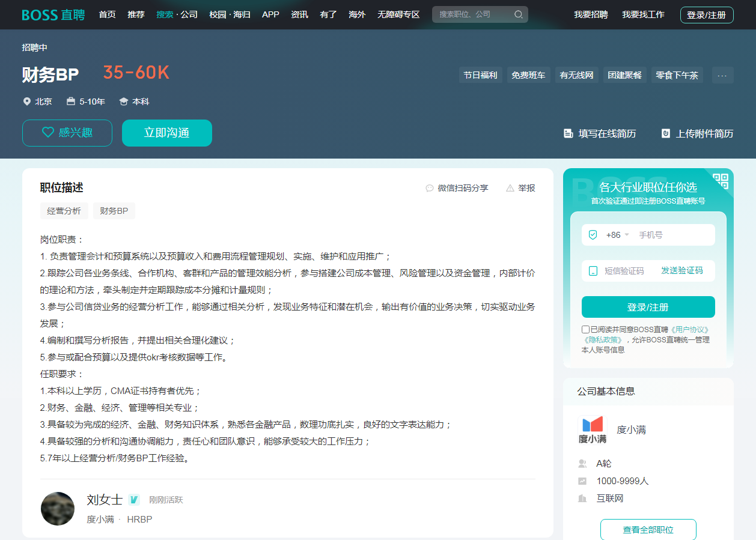Image resolution: width=756 pixels, height=540 pixels.
Task: Click the verified badge beside 刘女士
Action: 134,499
